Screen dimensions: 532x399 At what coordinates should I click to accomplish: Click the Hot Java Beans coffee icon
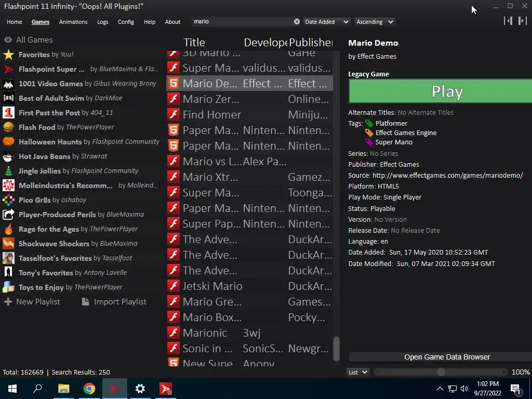(x=8, y=156)
